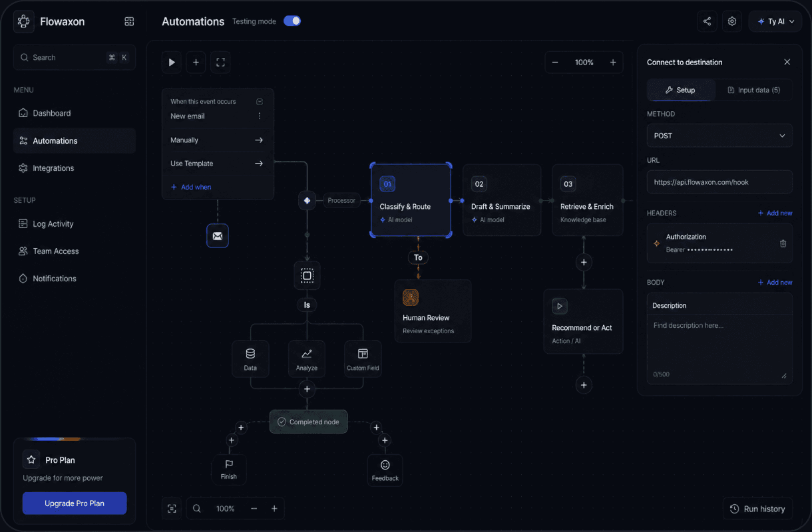Open Integrations in the sidebar menu
The image size is (812, 532).
pos(75,168)
